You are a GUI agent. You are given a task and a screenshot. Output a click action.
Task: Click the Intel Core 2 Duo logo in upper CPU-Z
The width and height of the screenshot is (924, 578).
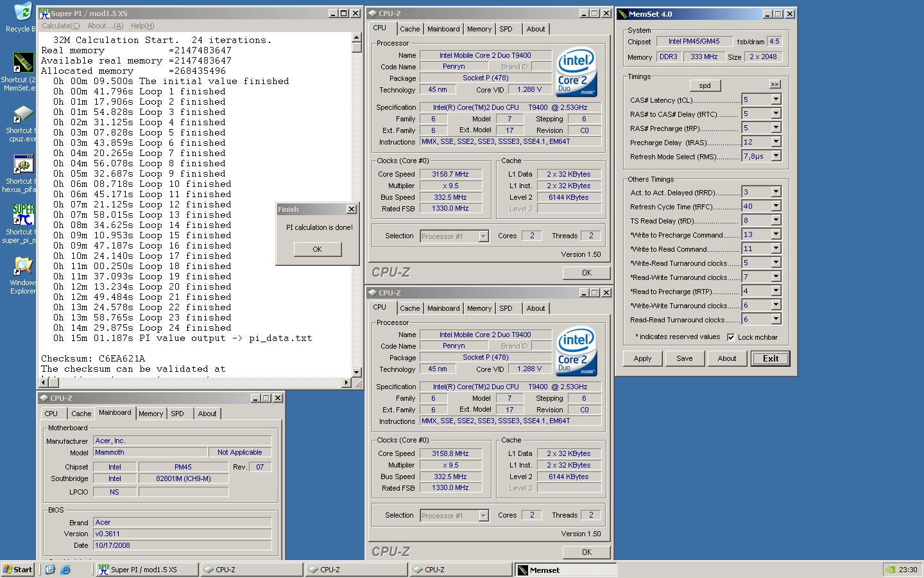pyautogui.click(x=577, y=72)
